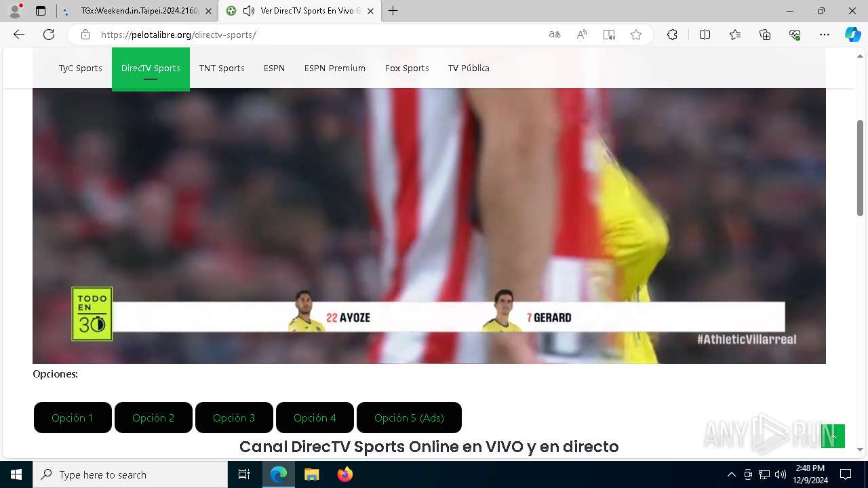Choose Opción 3 stream
The width and height of the screenshot is (868, 488).
point(234,418)
